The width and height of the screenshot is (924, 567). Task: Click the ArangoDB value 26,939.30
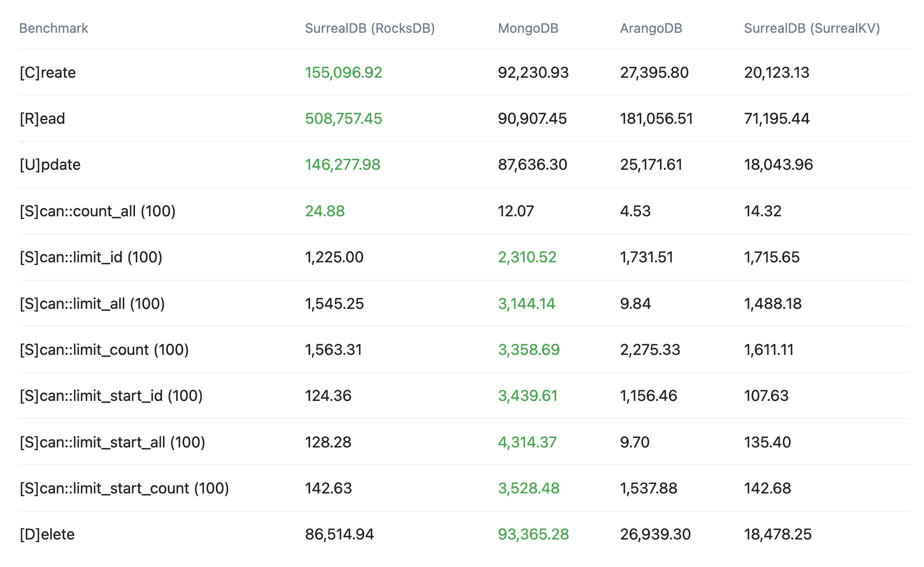point(655,534)
